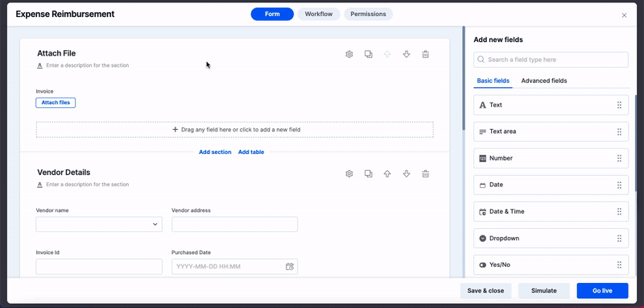This screenshot has width=644, height=308.
Task: Click drag handle of Number field
Action: tap(619, 158)
